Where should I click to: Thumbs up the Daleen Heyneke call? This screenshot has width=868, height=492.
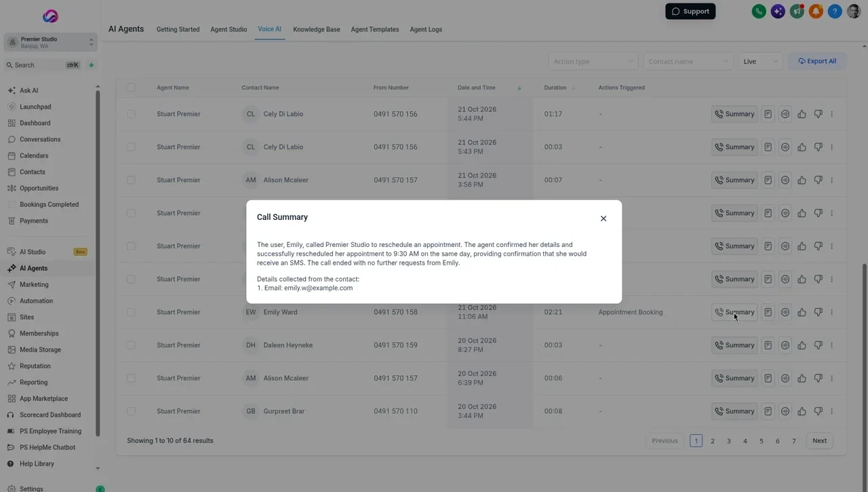click(x=802, y=345)
